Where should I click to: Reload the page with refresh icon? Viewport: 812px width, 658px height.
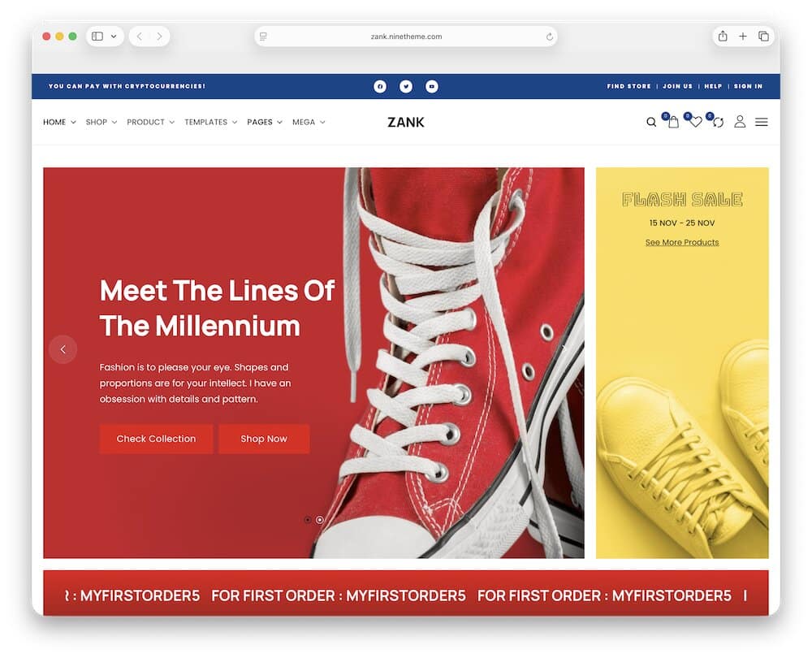pos(550,37)
